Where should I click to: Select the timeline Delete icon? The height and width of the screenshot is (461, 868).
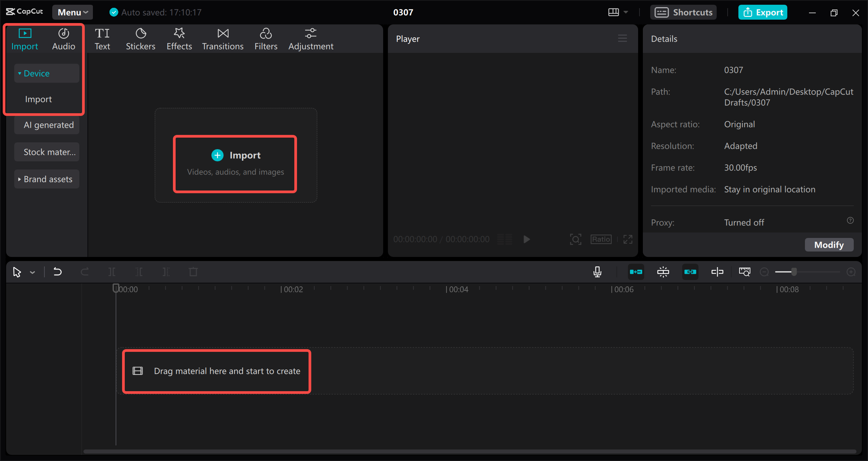click(x=193, y=272)
